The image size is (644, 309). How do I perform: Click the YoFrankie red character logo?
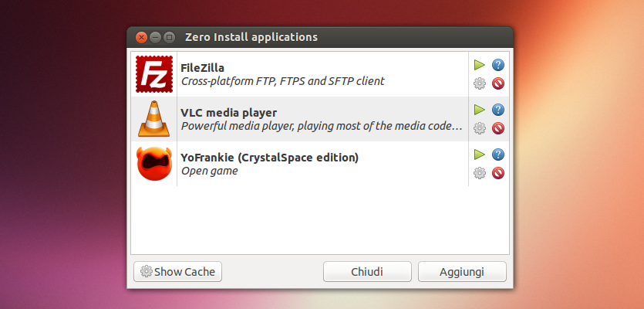click(x=154, y=164)
